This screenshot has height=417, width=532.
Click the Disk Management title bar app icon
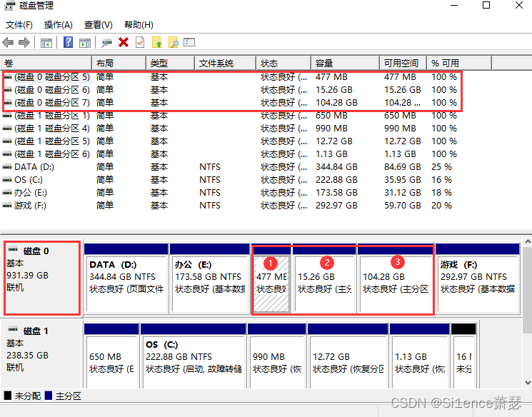pos(9,6)
